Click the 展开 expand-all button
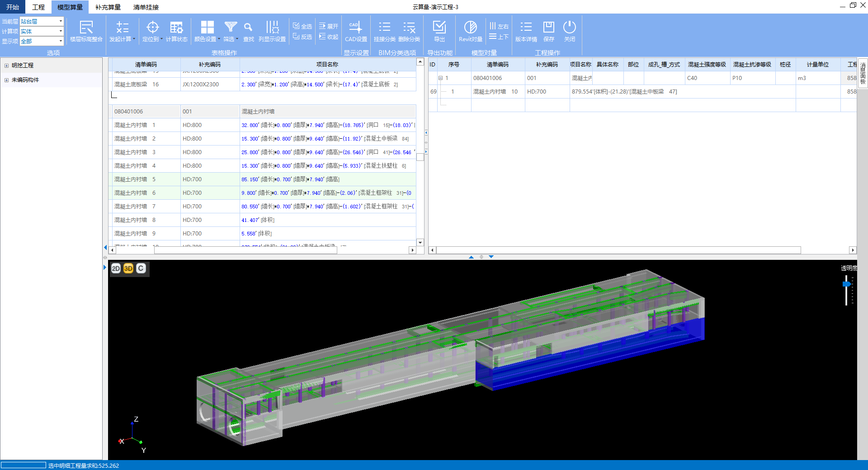This screenshot has width=868, height=470. (329, 26)
